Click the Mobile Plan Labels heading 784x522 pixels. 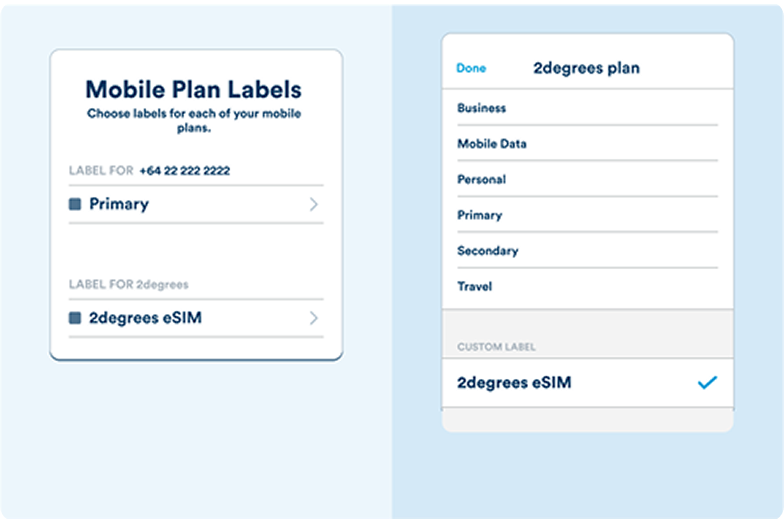click(193, 90)
